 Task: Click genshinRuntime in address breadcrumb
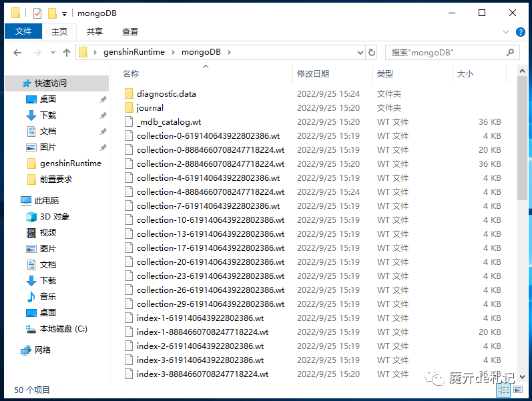coord(134,52)
